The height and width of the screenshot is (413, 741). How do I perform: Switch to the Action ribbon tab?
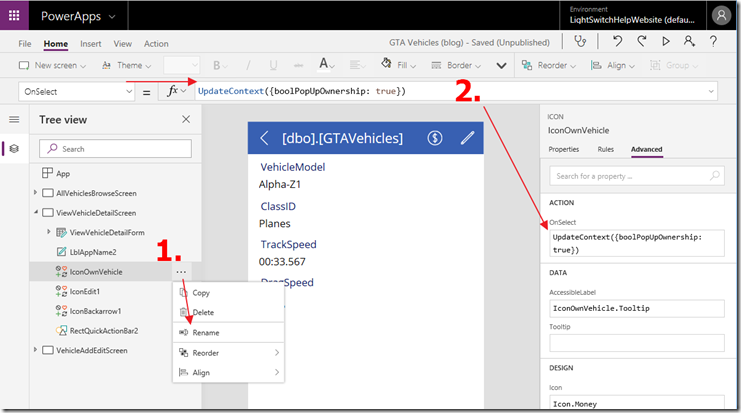point(156,43)
